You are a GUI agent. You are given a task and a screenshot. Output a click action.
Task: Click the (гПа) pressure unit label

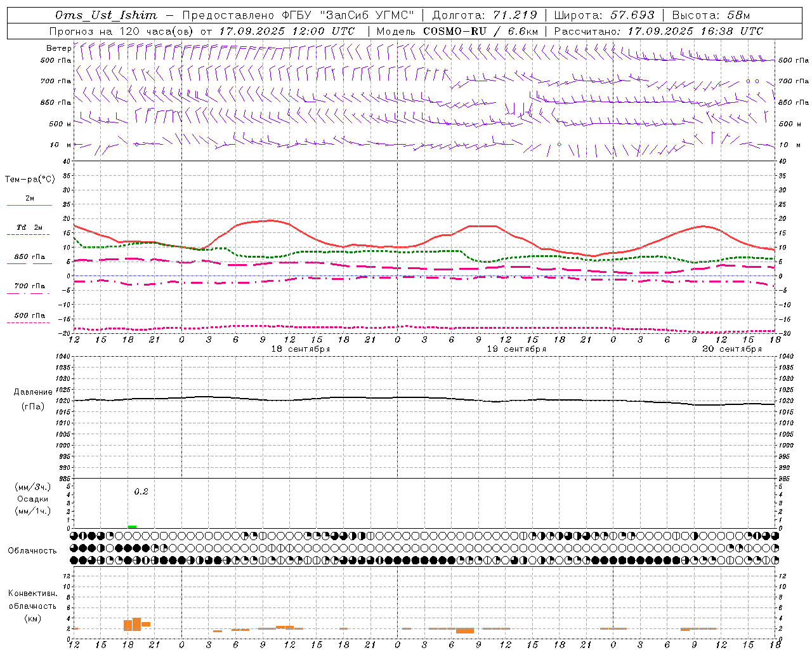(33, 407)
